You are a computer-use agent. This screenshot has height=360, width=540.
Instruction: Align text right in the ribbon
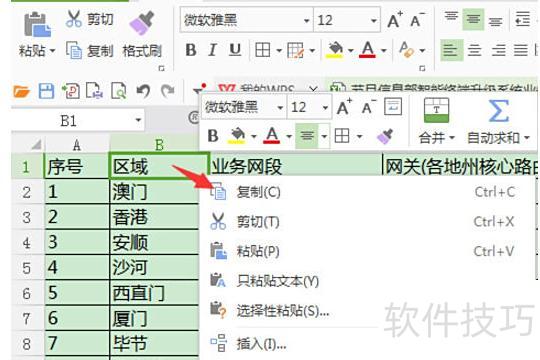pos(498,50)
